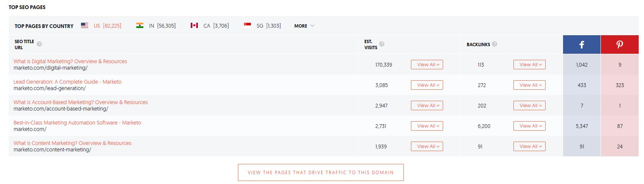Open 'What is Digital Marketing? Overview & Resources' link
This screenshot has height=184, width=644.
pyautogui.click(x=70, y=61)
